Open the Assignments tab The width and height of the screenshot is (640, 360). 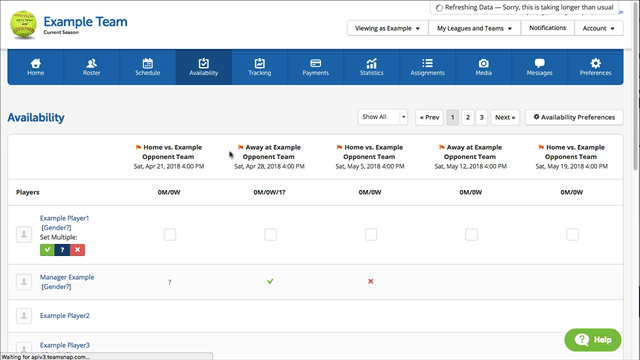427,67
